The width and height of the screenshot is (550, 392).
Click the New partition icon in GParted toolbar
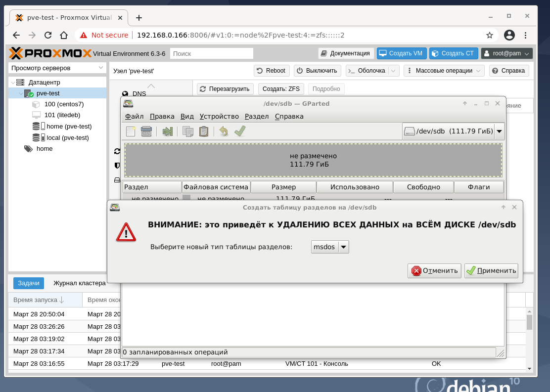[131, 131]
